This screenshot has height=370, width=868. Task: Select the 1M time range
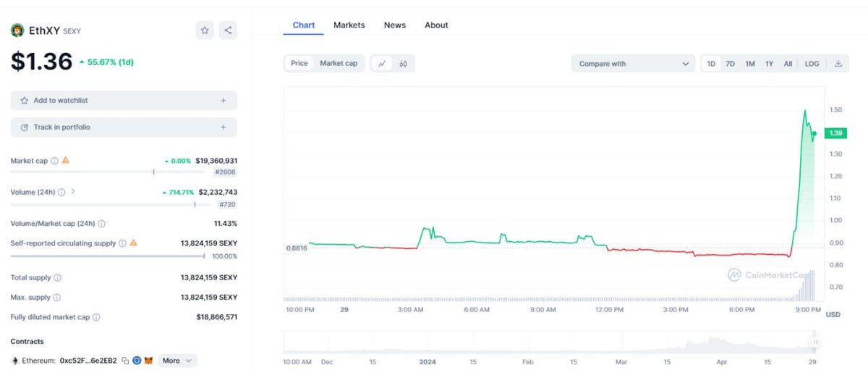click(x=750, y=64)
